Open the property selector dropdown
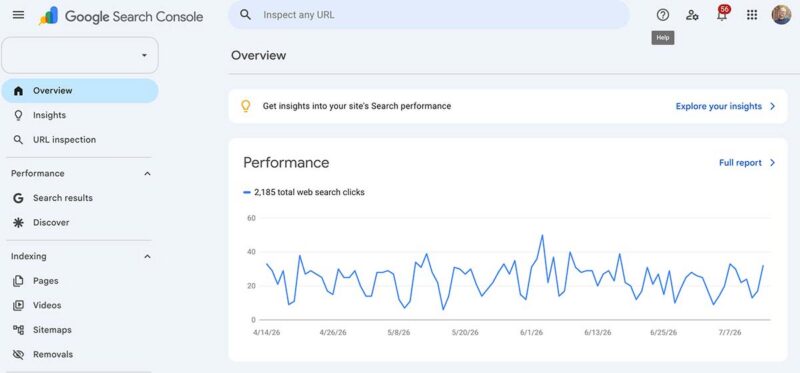The height and width of the screenshot is (373, 800). [80, 55]
